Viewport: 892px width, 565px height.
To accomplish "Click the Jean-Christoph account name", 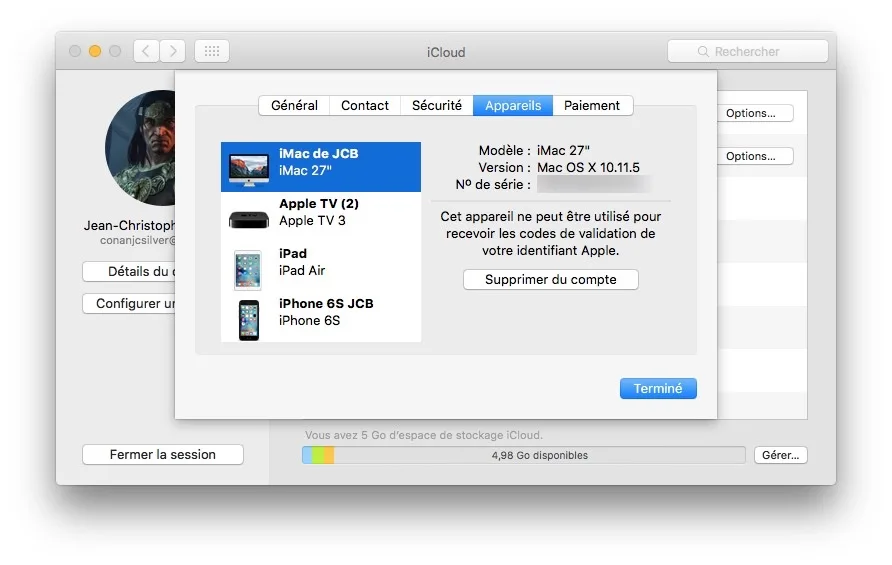I will tap(130, 225).
